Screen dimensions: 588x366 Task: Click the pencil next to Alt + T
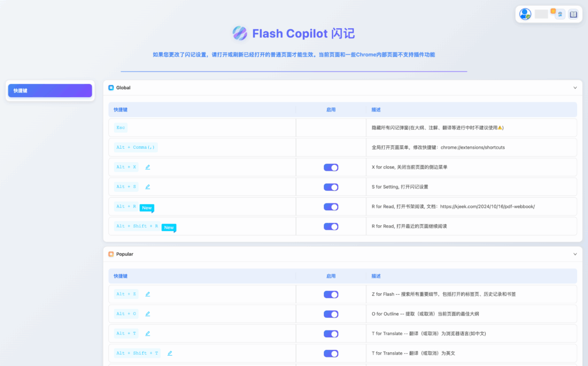[148, 333]
